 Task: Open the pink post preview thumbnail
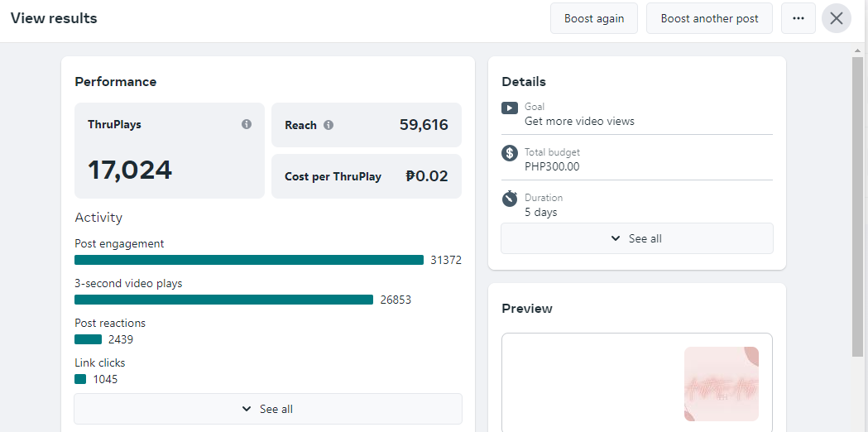[x=721, y=384]
